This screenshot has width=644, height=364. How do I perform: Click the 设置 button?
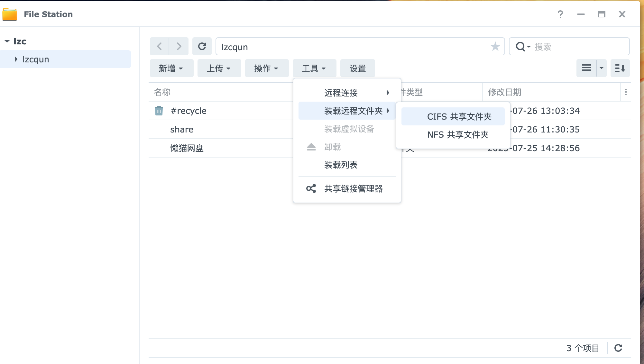click(357, 68)
